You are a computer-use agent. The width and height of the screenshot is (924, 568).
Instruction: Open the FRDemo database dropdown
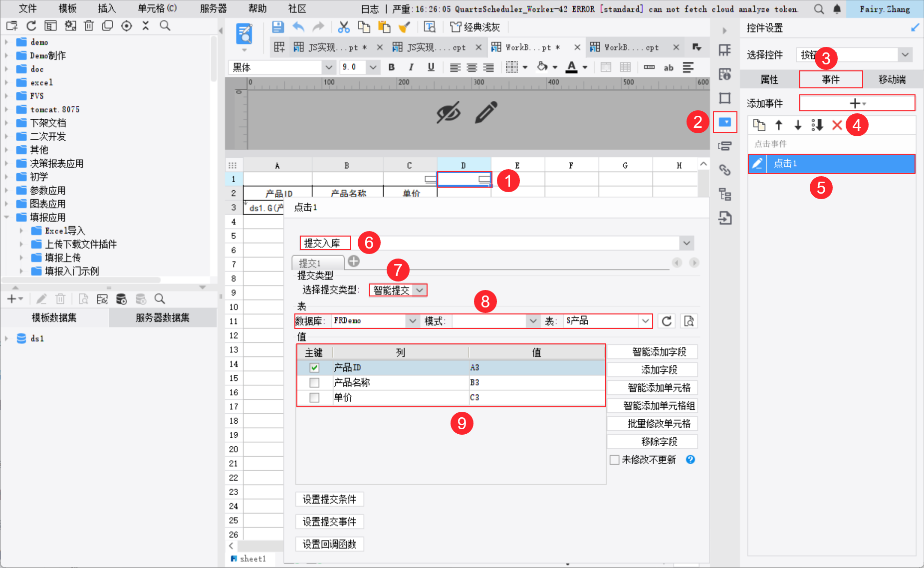click(413, 321)
